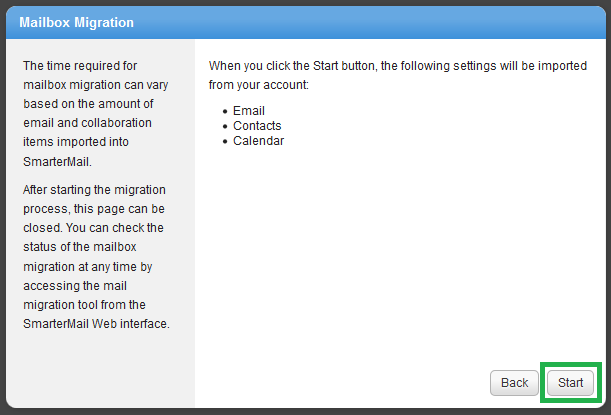Viewport: 611px width, 415px height.
Task: Click the "closed. You can check the" line
Action: click(x=93, y=228)
